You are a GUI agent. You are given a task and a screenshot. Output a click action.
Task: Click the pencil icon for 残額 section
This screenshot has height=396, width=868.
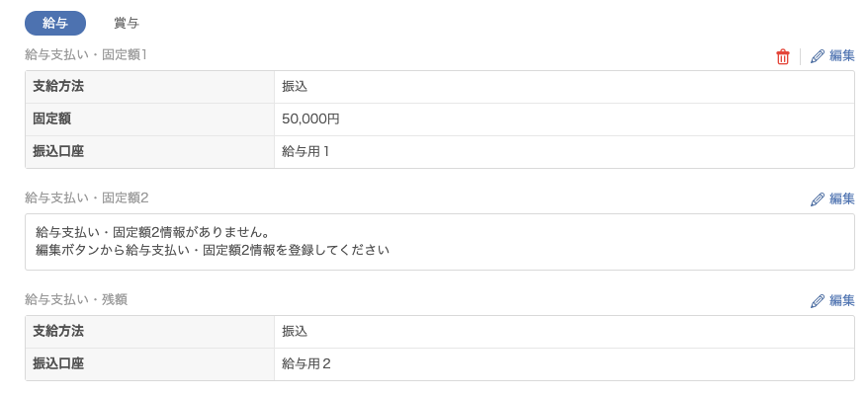pos(818,301)
